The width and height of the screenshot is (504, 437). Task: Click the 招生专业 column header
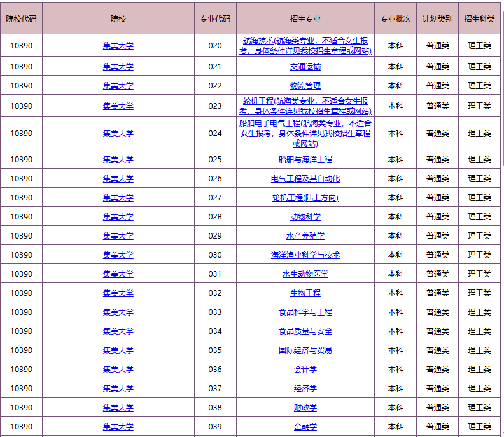[x=305, y=18]
